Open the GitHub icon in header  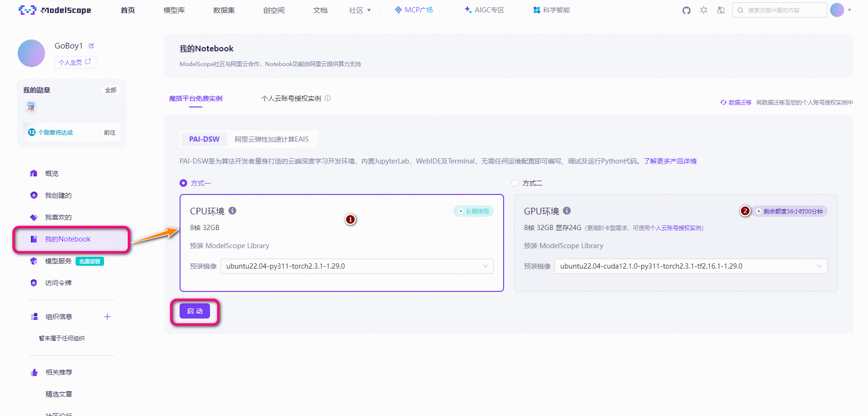(x=686, y=10)
